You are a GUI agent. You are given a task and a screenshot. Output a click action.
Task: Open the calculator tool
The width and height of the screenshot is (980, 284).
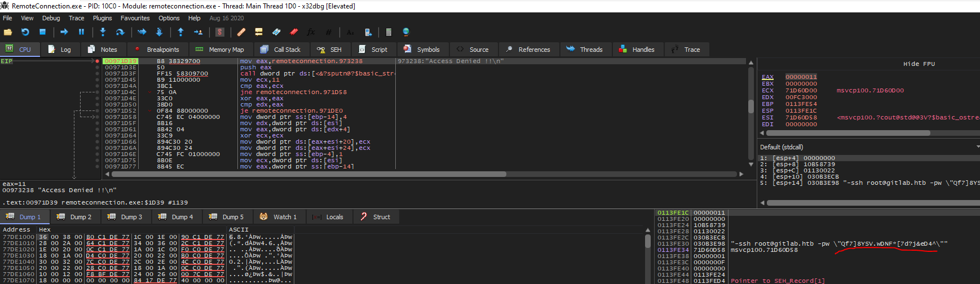(x=389, y=32)
